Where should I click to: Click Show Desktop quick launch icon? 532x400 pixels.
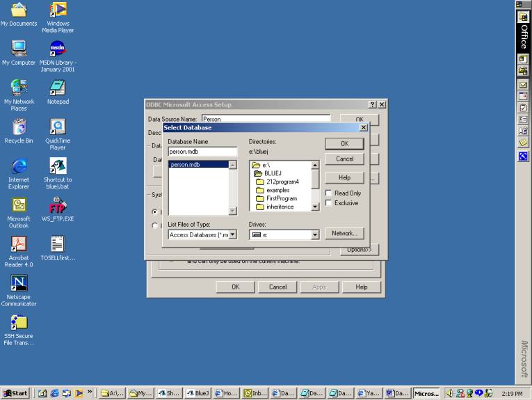pos(42,393)
